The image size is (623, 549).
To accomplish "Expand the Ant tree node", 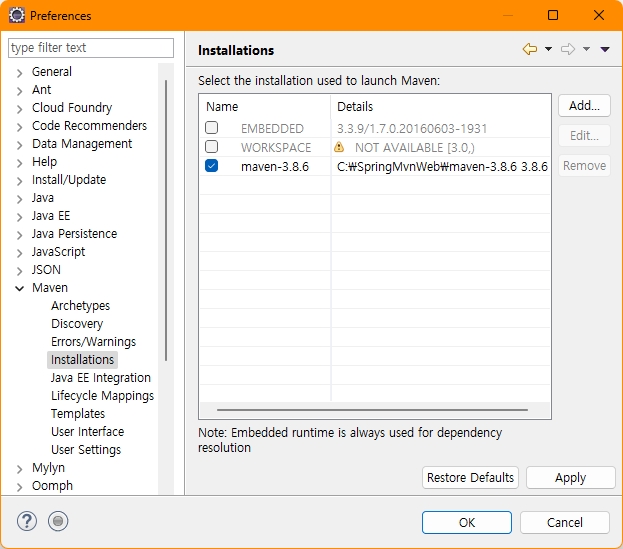I will point(19,91).
